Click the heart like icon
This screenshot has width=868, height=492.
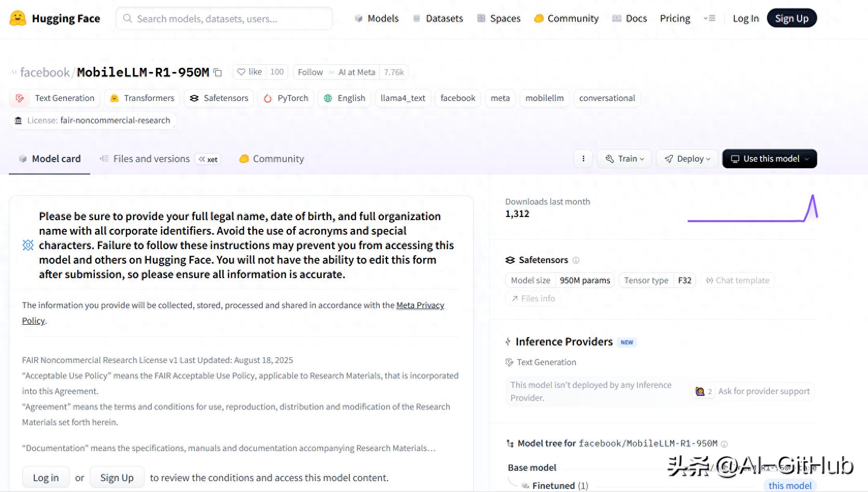(x=241, y=72)
